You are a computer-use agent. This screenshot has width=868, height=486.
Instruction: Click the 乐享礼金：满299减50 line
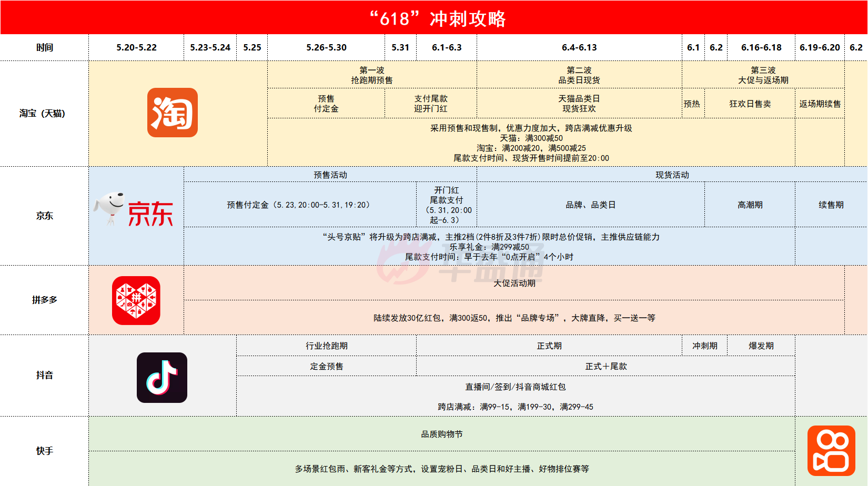tap(489, 247)
